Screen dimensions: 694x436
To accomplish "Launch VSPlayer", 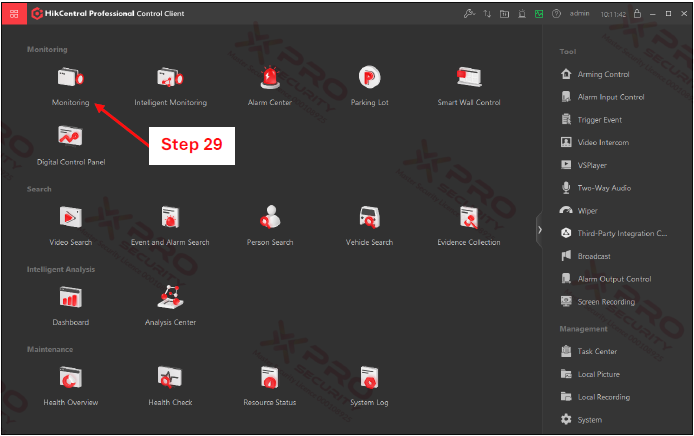I will (583, 165).
